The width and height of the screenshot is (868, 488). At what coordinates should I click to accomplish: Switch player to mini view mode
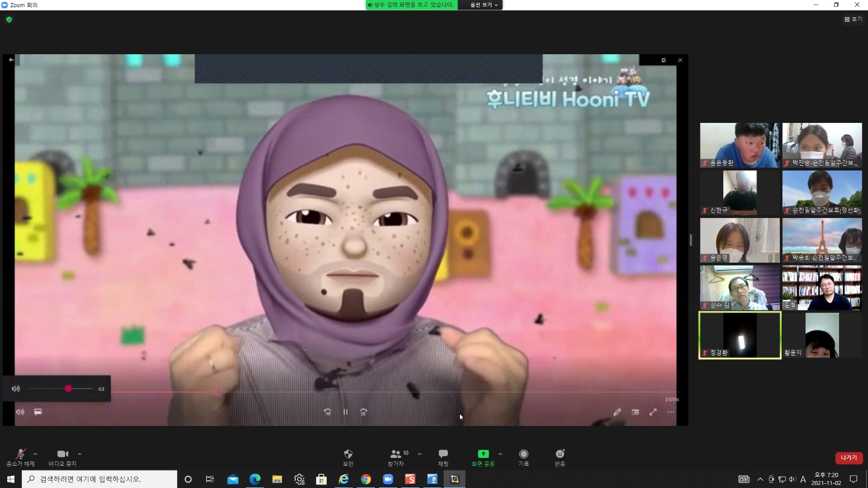click(x=635, y=412)
